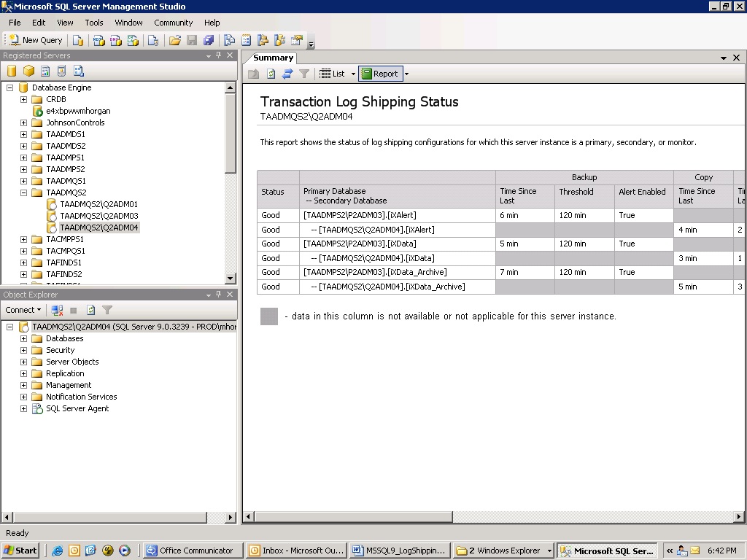Select Analysis Services cube icon in Registered Servers
747x560 pixels.
(28, 71)
